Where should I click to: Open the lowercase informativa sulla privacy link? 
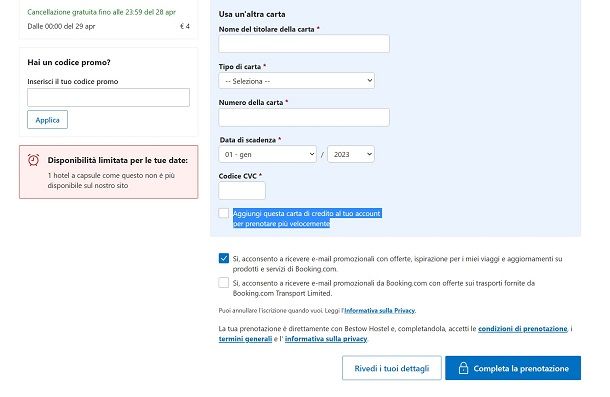[x=326, y=339]
